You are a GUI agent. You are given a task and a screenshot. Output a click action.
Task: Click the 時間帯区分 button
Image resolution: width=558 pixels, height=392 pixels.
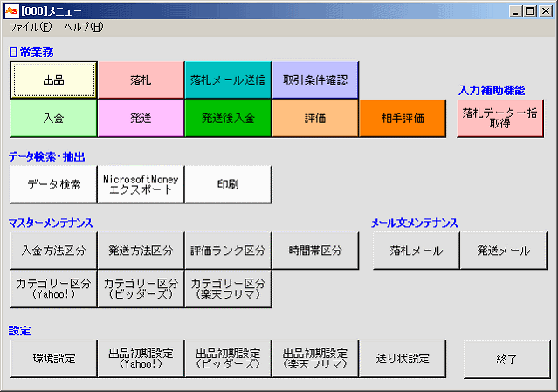315,251
